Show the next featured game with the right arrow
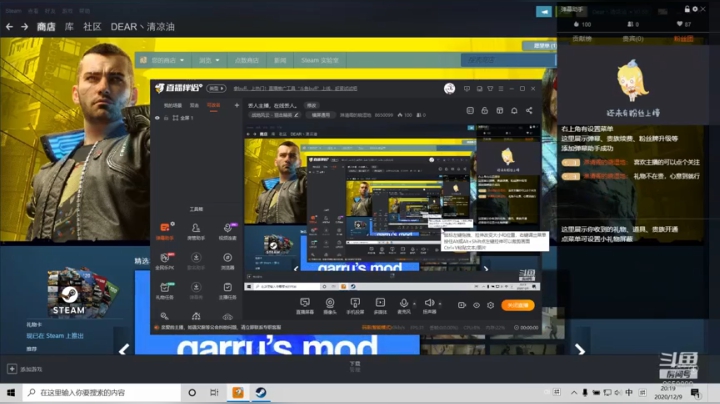Viewport: 720px width, 404px height. [x=580, y=350]
